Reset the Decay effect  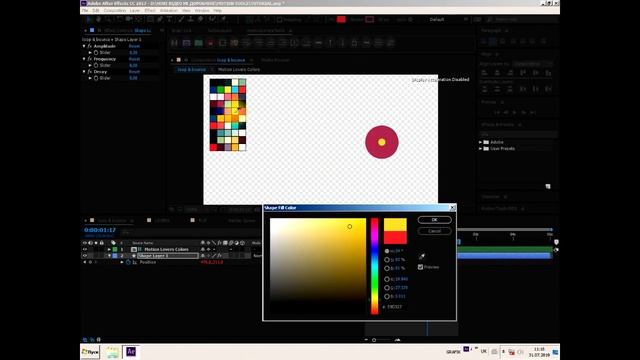(x=134, y=72)
